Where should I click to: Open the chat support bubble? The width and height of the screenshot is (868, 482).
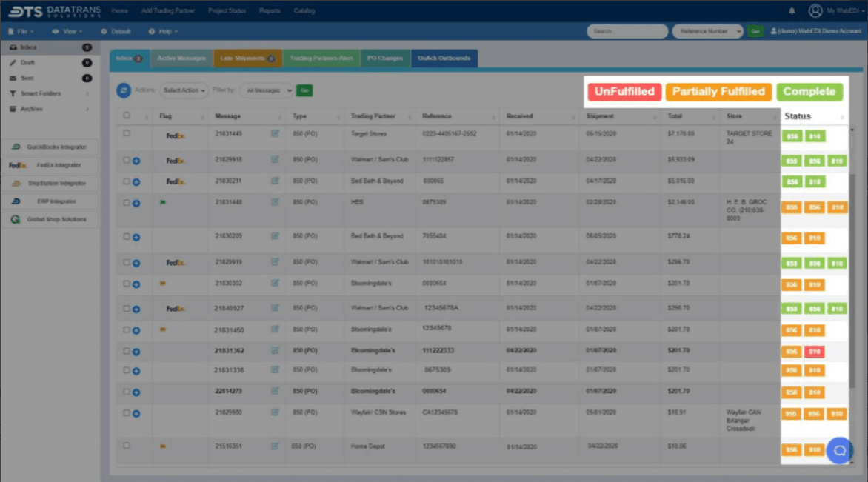coord(840,451)
